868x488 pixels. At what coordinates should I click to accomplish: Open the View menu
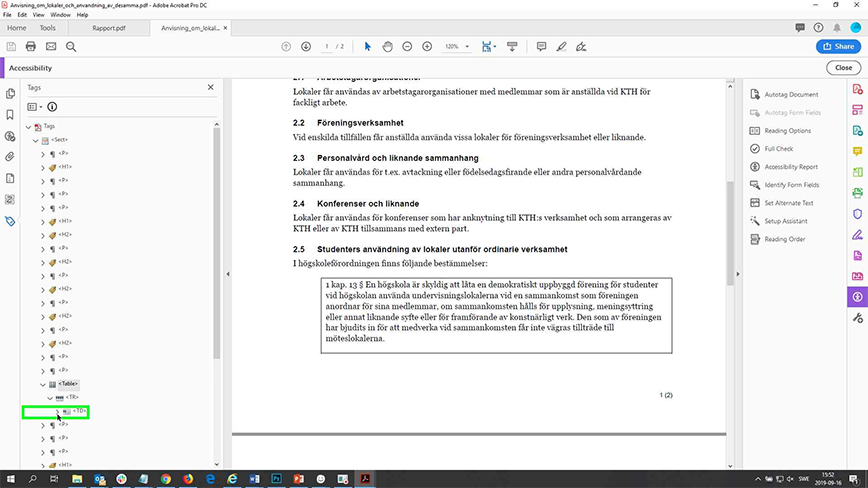tap(38, 15)
